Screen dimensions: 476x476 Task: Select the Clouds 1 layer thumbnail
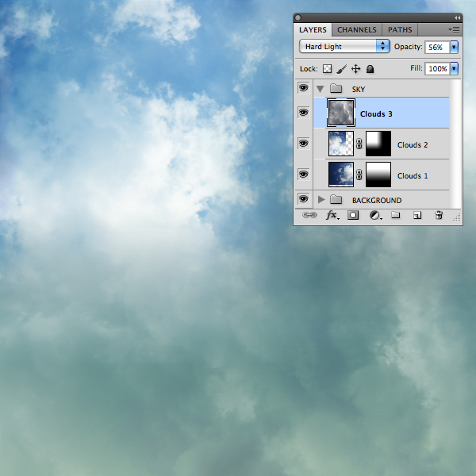341,175
